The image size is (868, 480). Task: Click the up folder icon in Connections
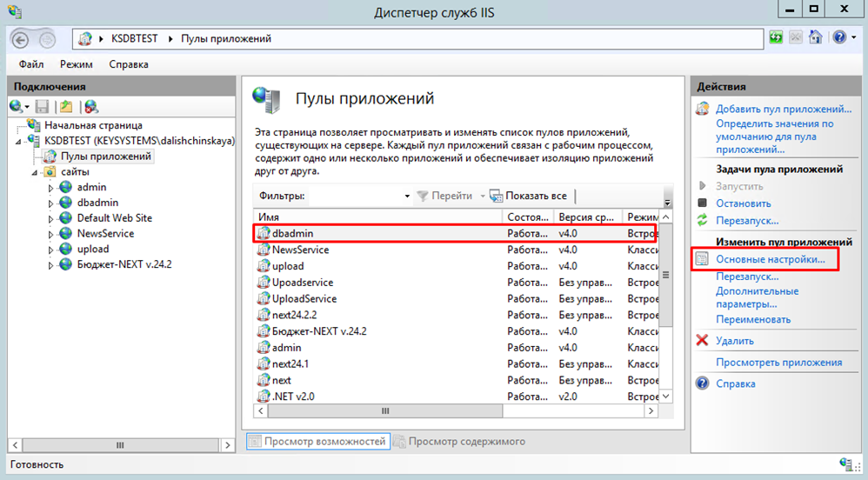click(x=66, y=106)
